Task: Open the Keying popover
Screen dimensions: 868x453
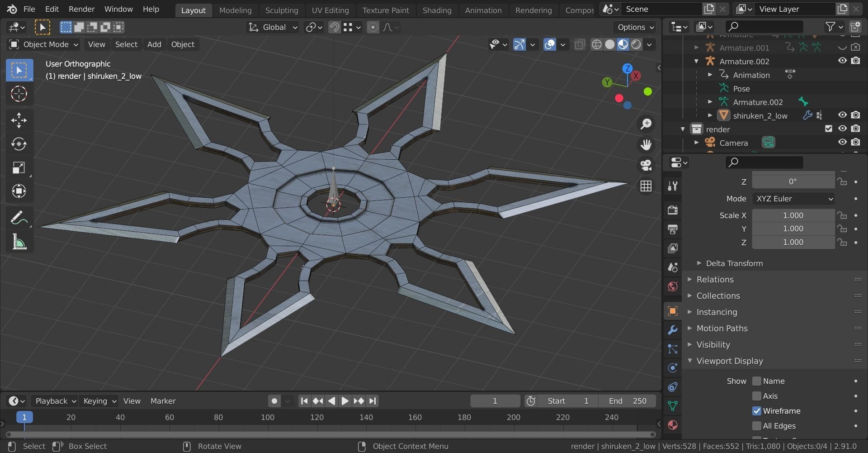Action: (x=99, y=401)
